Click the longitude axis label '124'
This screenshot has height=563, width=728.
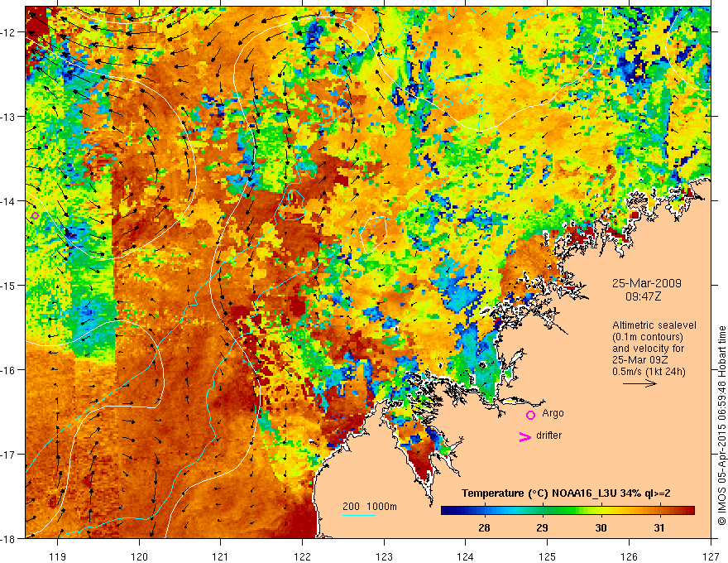466,556
